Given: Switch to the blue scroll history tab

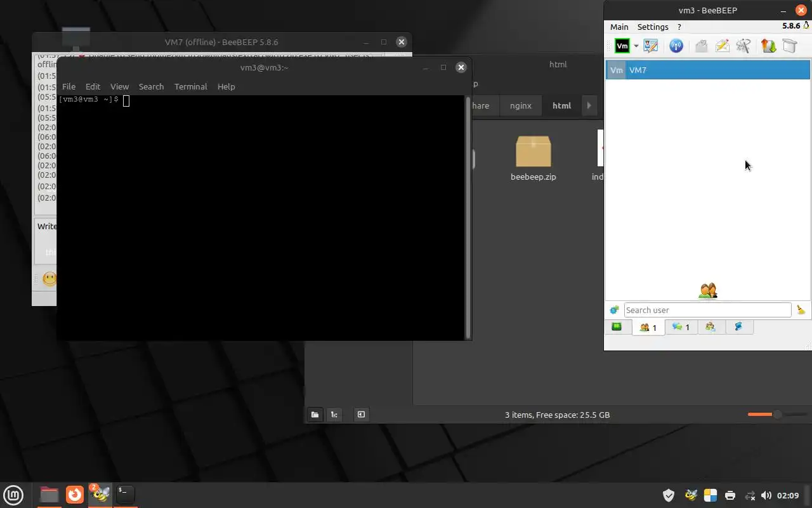Looking at the screenshot, I should pyautogui.click(x=738, y=327).
